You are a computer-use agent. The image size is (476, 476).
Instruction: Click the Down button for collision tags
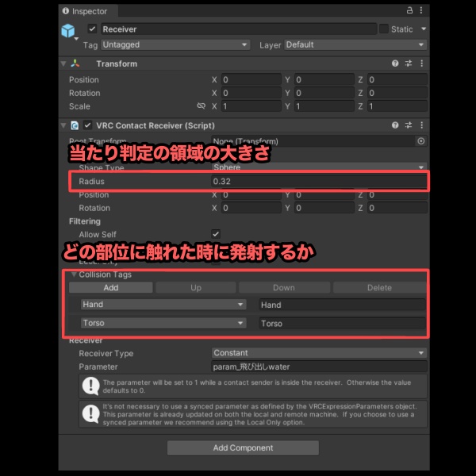[284, 287]
